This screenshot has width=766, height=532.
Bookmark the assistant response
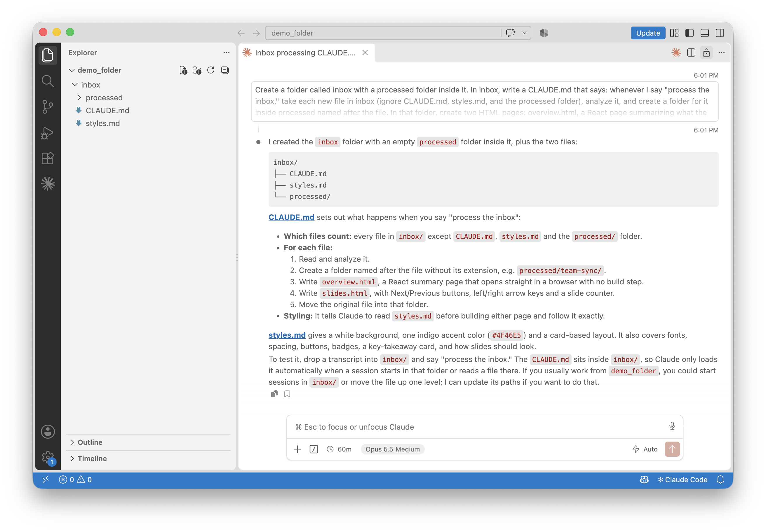click(x=287, y=394)
